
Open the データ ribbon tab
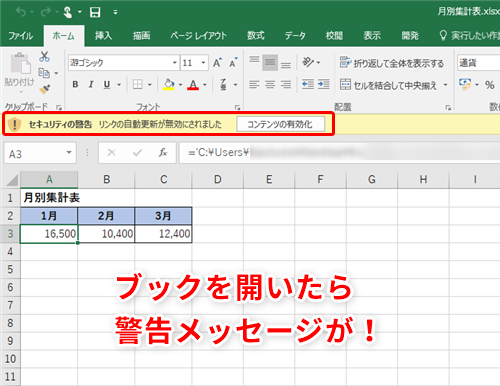click(x=295, y=36)
